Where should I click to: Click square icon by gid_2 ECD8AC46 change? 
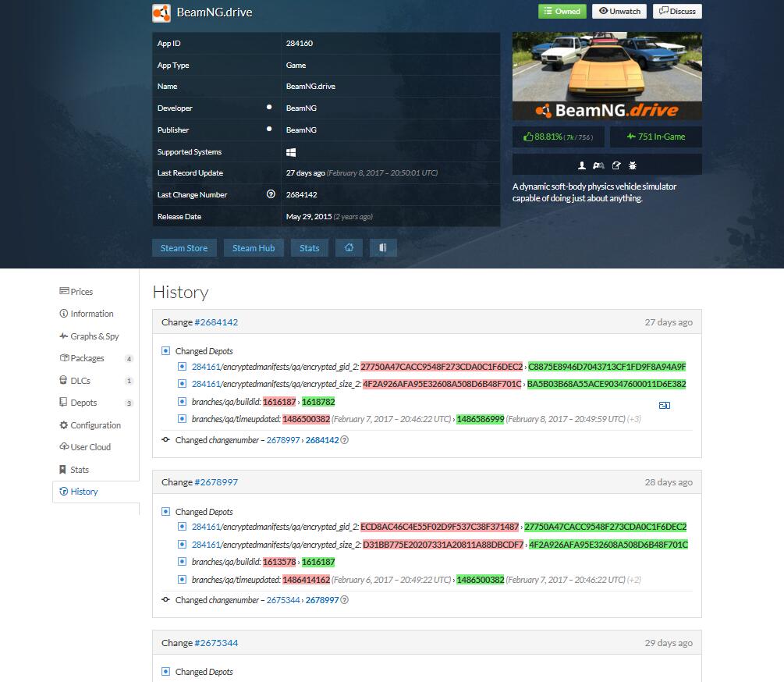(x=182, y=527)
